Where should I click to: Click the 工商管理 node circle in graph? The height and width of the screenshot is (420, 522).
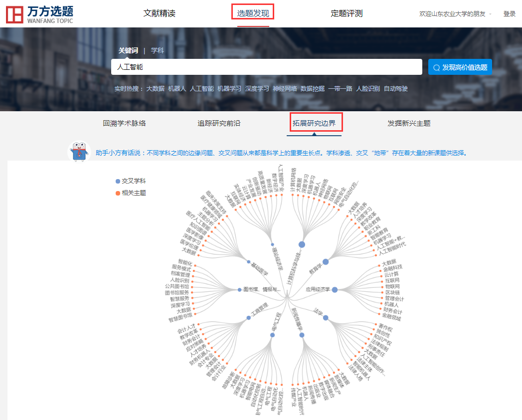click(248, 318)
